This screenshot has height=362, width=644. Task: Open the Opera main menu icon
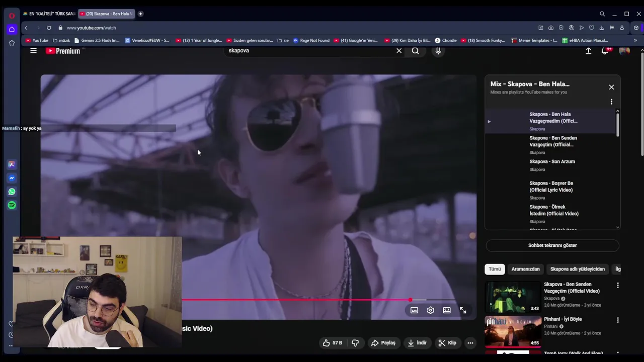12,16
